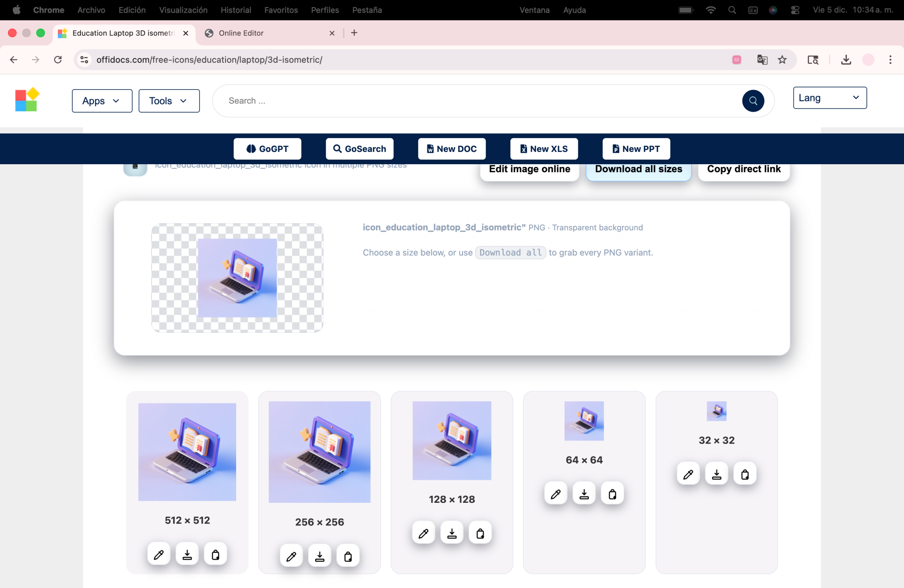The height and width of the screenshot is (588, 904).
Task: Open a new browser tab with plus
Action: click(354, 33)
